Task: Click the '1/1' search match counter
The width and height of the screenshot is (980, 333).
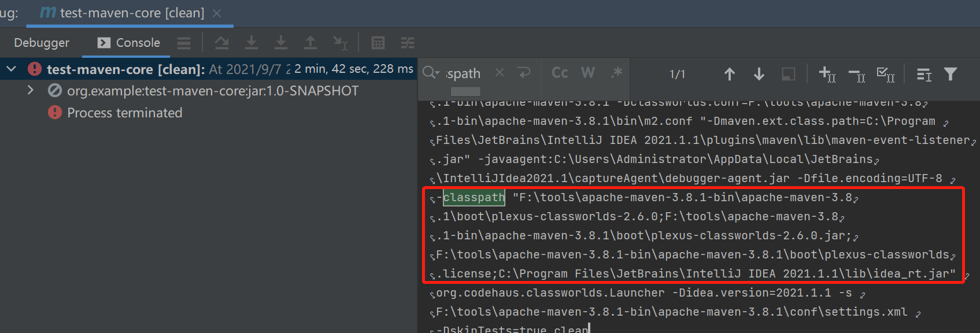Action: (677, 74)
